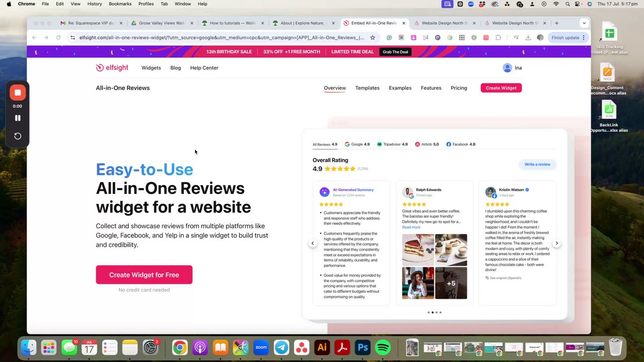Screen dimensions: 644x362
Task: Show previous review with left arrow
Action: click(x=312, y=243)
